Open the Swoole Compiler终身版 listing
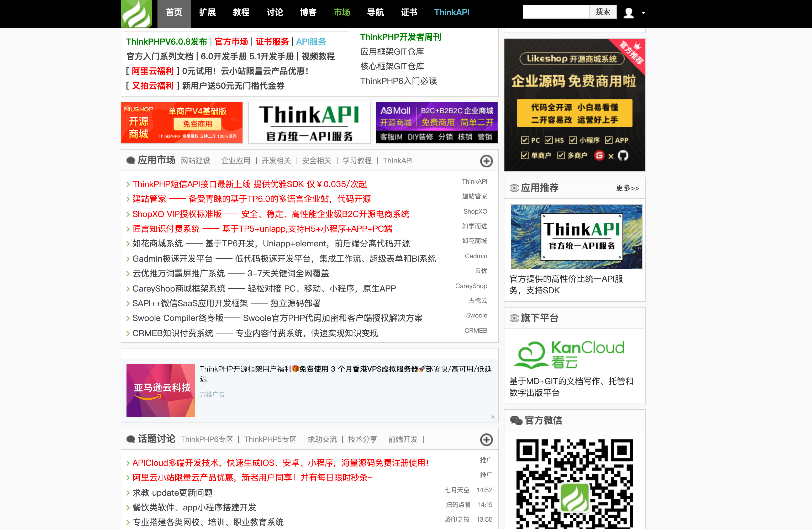Viewport: 812px width, 529px height. [277, 318]
